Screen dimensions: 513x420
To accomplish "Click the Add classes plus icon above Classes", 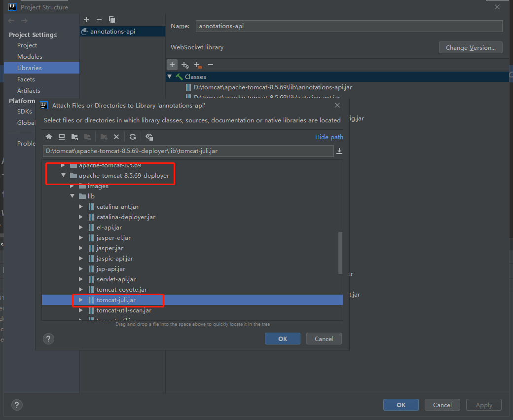I will tap(172, 65).
